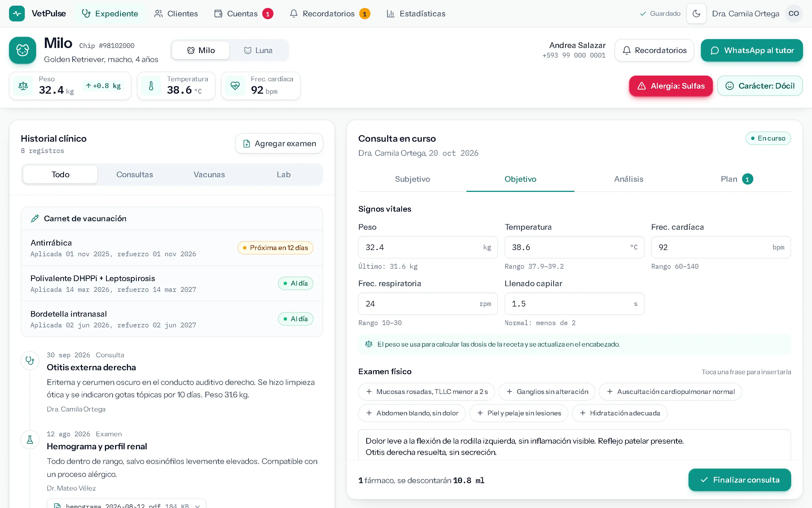Viewport: 812px width, 508px height.
Task: Select the Objetivo tab
Action: click(520, 179)
